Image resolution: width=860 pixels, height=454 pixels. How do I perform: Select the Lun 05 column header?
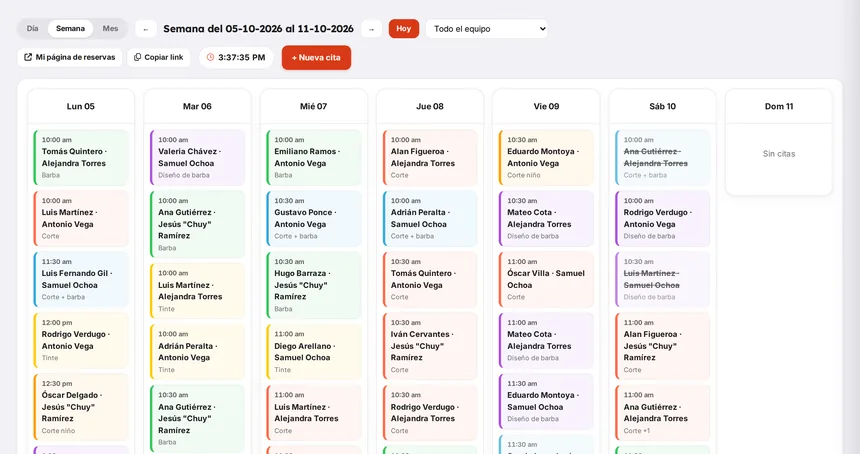click(x=81, y=106)
